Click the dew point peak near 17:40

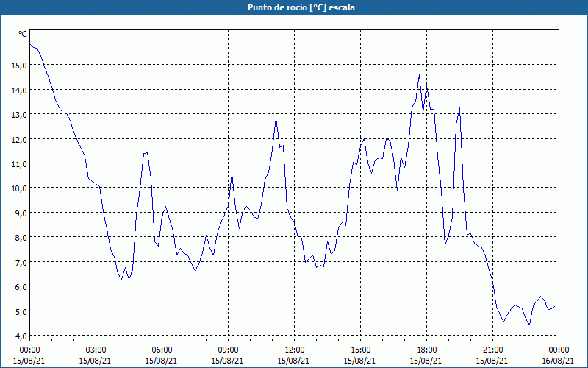[x=419, y=75]
